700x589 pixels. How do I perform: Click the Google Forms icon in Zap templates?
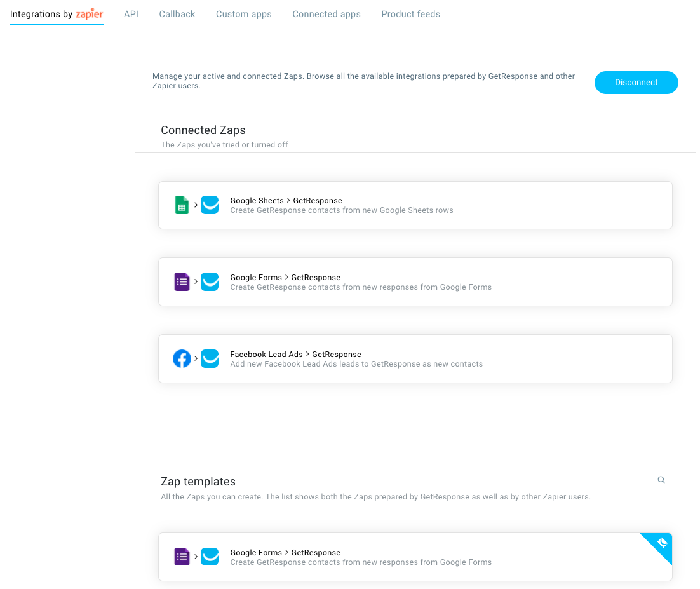point(182,557)
